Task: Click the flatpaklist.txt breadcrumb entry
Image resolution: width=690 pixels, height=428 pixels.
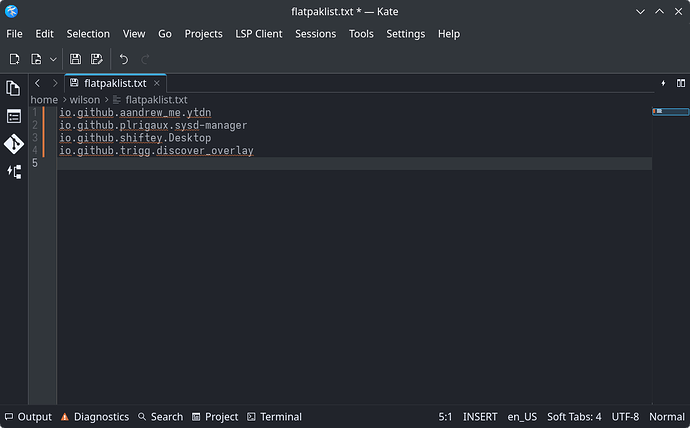Action: pyautogui.click(x=150, y=100)
